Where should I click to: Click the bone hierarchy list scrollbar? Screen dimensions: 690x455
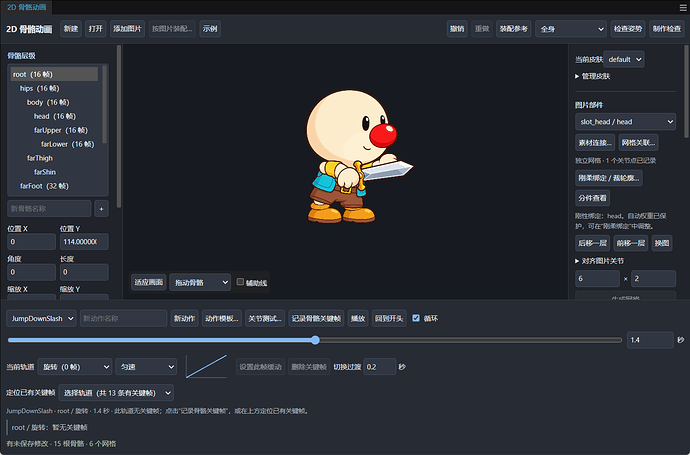point(104,105)
